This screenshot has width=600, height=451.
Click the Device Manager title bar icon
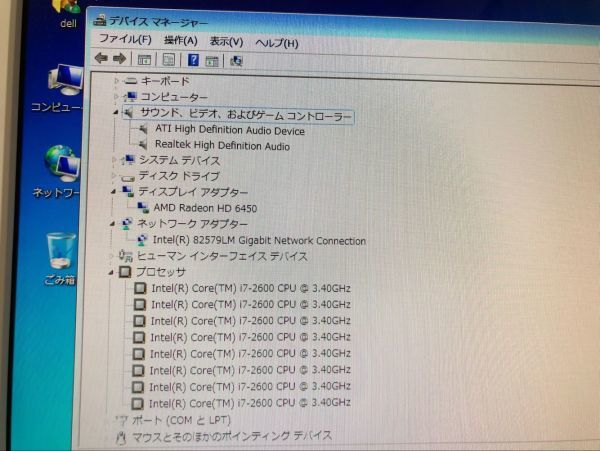[x=100, y=20]
